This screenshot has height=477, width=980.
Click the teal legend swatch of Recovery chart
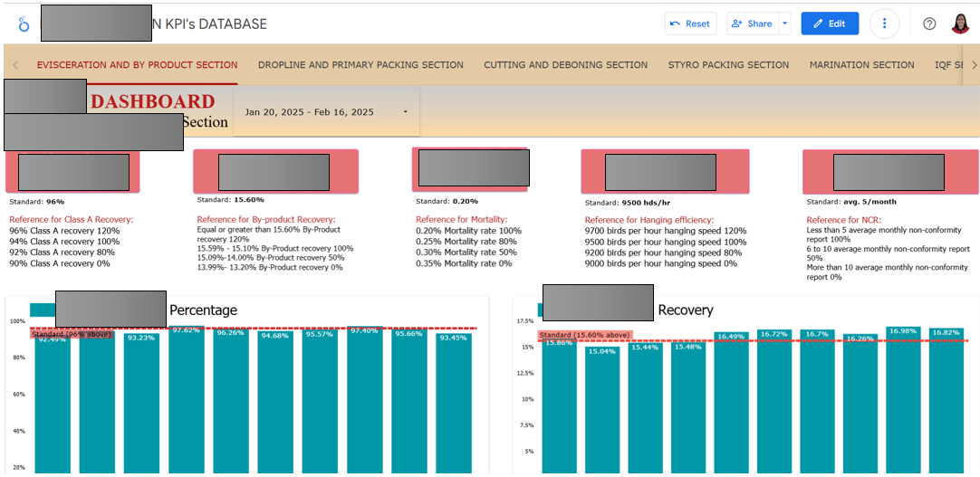540,310
